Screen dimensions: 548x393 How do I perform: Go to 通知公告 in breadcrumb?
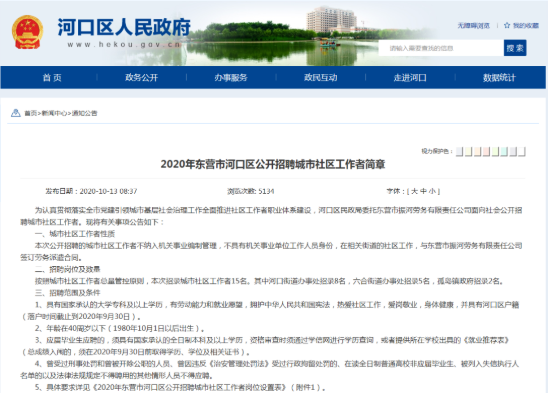(x=84, y=113)
